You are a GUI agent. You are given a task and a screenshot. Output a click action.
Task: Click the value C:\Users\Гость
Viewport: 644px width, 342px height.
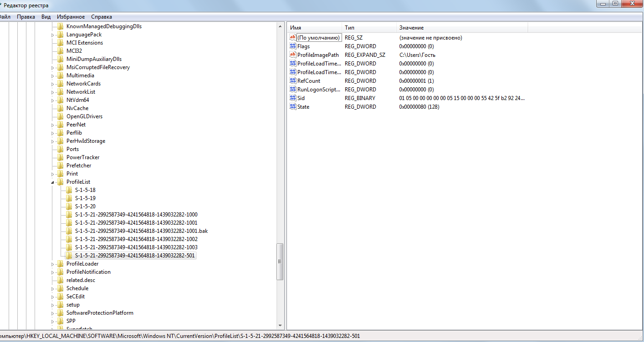[x=417, y=55]
